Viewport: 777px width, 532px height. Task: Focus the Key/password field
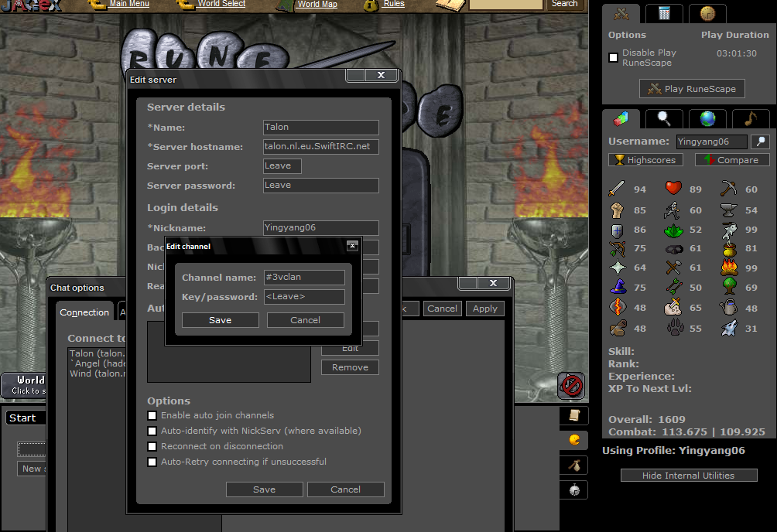coord(304,297)
